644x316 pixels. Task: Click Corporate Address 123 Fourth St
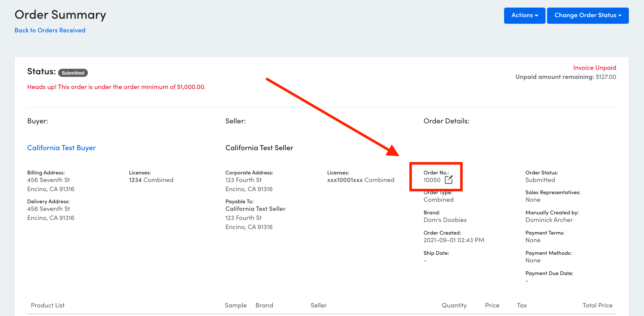tap(243, 180)
